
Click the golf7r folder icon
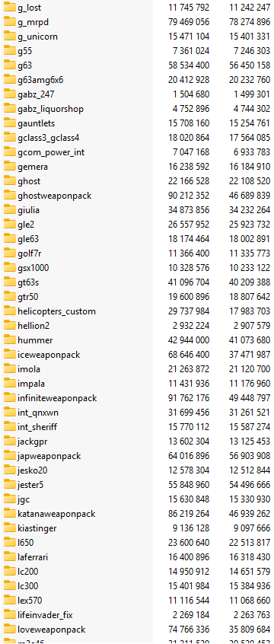coord(9,253)
